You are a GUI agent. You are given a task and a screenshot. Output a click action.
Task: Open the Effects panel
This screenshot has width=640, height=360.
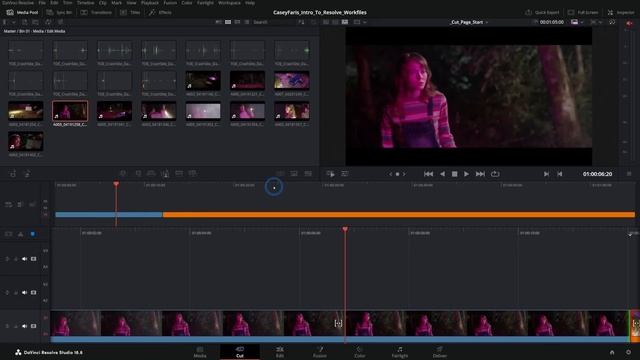pyautogui.click(x=160, y=13)
